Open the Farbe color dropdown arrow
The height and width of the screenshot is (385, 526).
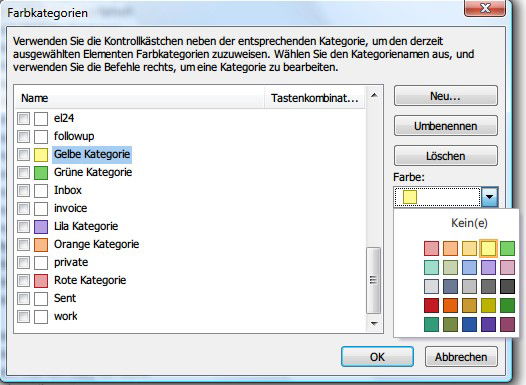tap(490, 197)
